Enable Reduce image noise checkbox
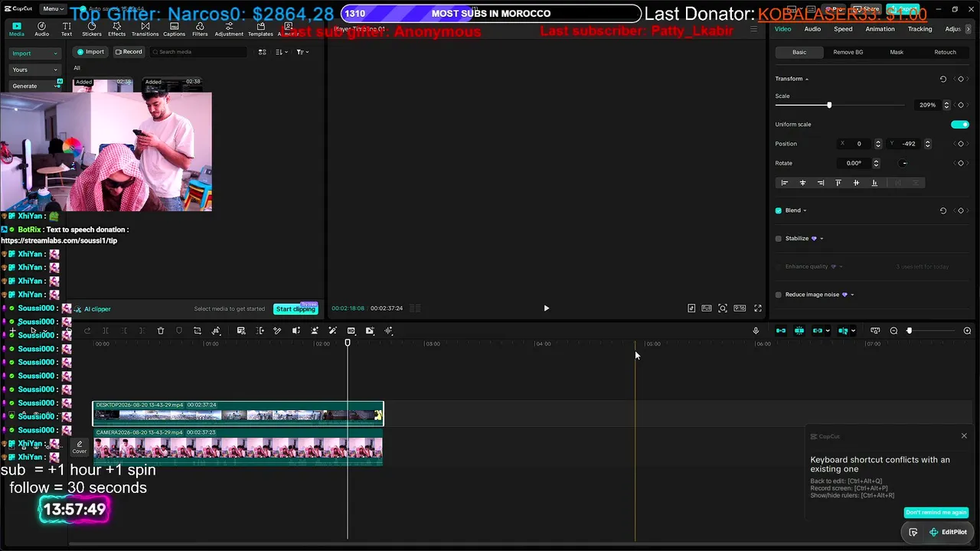980x551 pixels. 779,295
